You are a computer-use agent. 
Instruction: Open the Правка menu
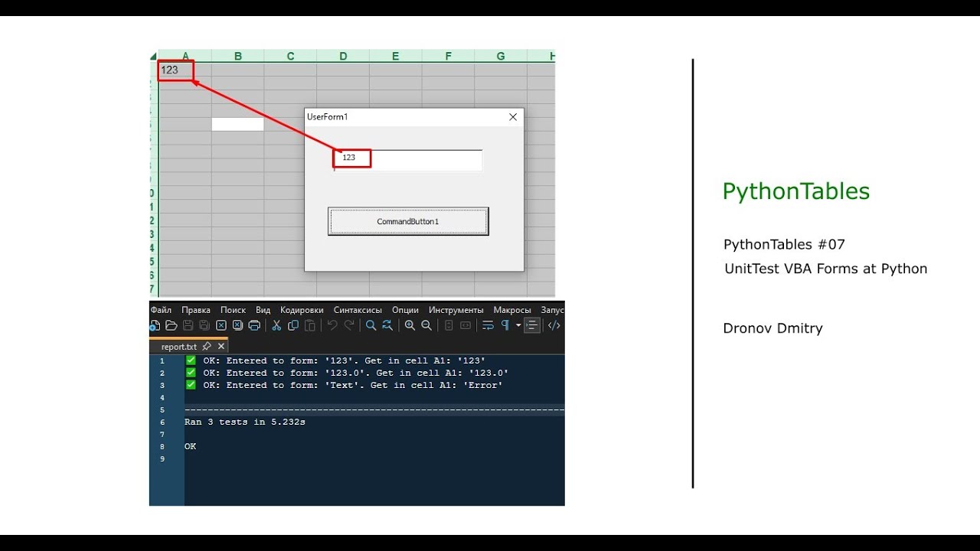[x=196, y=310]
